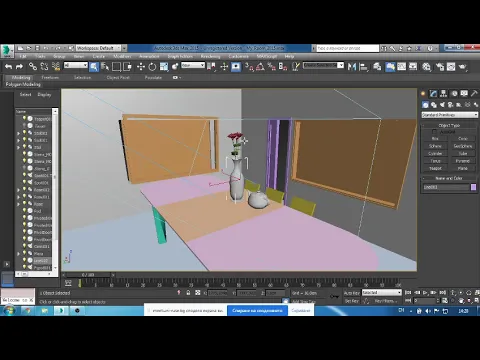Choose the Rectangular Selection Region icon

(x=116, y=67)
